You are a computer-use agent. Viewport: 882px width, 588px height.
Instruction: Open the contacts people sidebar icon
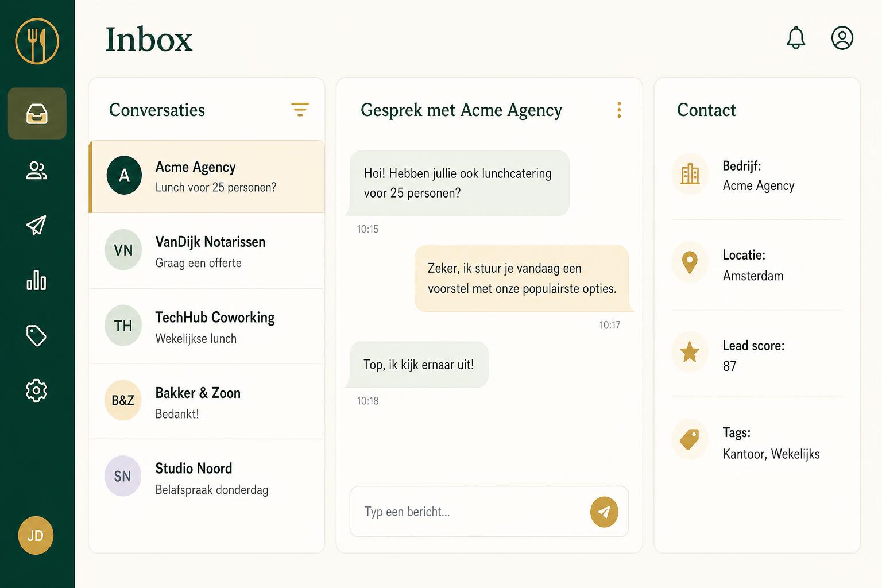(x=37, y=171)
